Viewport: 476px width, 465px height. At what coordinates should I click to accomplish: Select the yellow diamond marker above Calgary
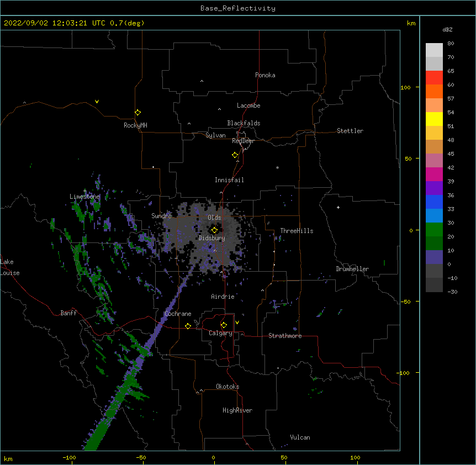click(x=224, y=325)
